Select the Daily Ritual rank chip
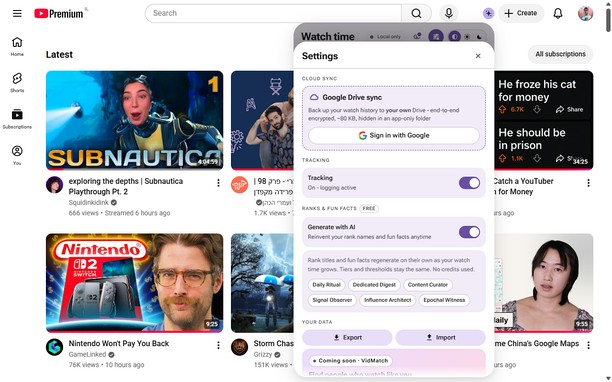Viewport: 612px width, 382px height. coord(326,285)
